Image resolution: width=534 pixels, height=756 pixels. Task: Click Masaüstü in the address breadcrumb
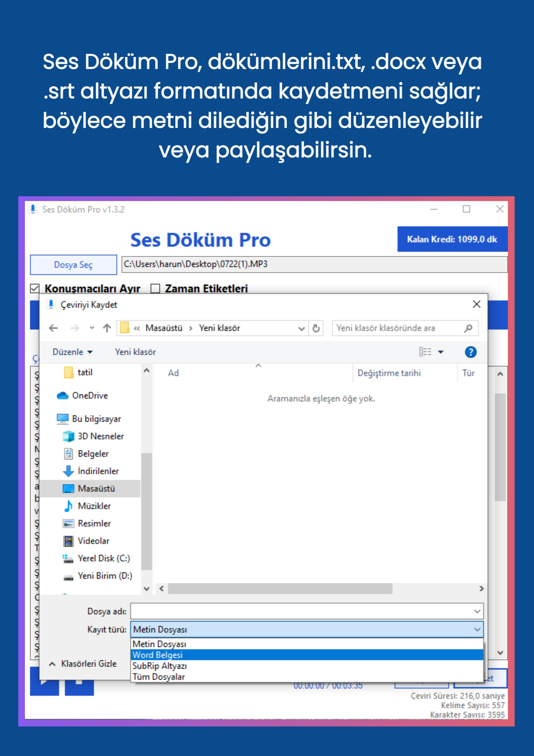164,328
